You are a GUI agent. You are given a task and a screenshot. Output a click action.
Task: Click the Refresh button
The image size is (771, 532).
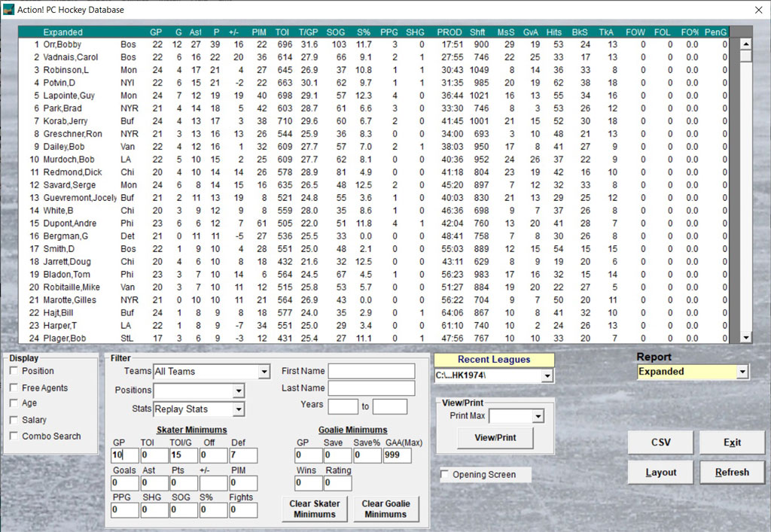point(732,472)
